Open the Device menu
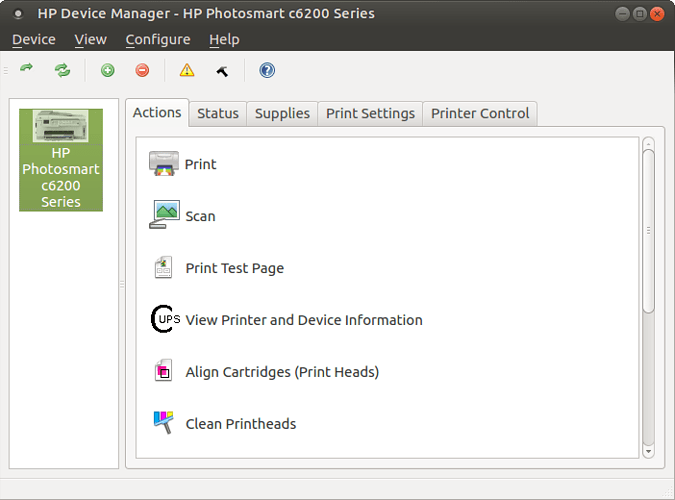 click(x=34, y=40)
